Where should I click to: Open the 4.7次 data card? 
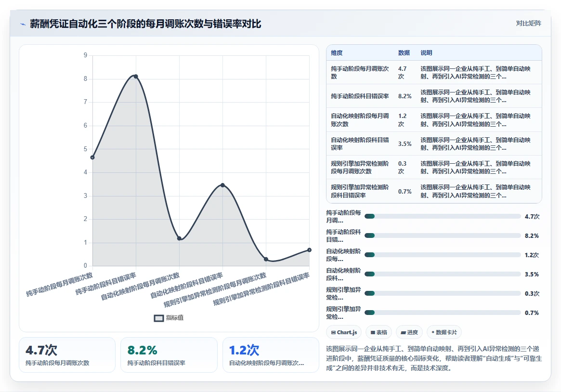67,355
